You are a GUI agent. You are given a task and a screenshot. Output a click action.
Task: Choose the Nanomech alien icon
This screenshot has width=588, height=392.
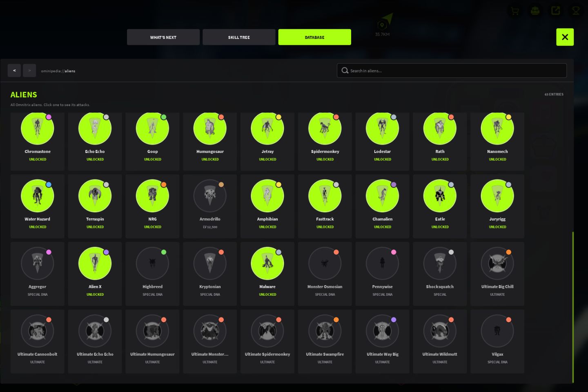pyautogui.click(x=497, y=128)
